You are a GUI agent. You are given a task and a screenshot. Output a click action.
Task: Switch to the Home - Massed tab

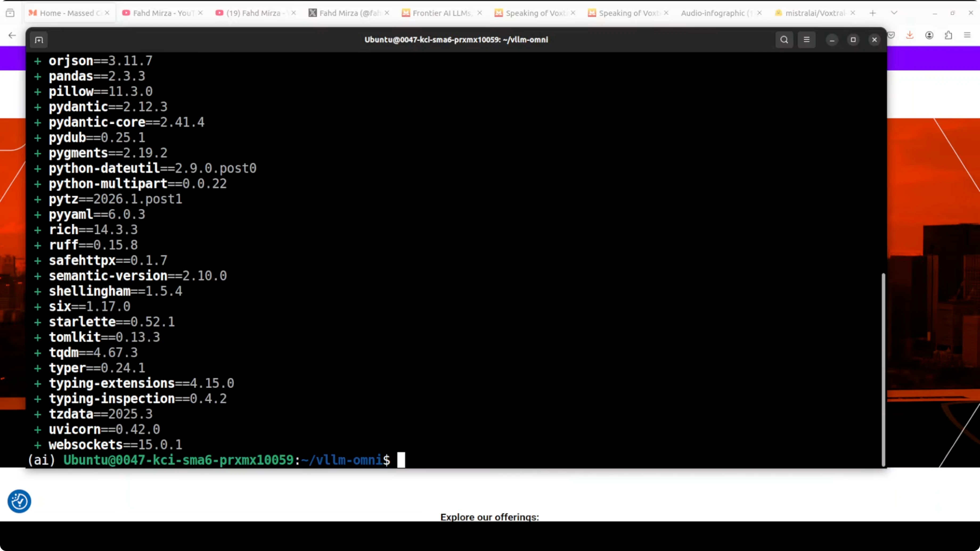(67, 13)
